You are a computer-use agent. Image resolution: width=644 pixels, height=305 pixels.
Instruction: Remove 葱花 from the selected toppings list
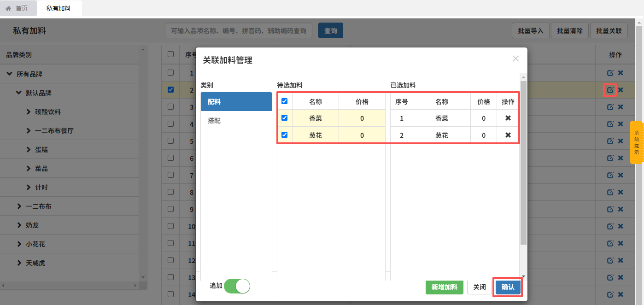pyautogui.click(x=508, y=135)
